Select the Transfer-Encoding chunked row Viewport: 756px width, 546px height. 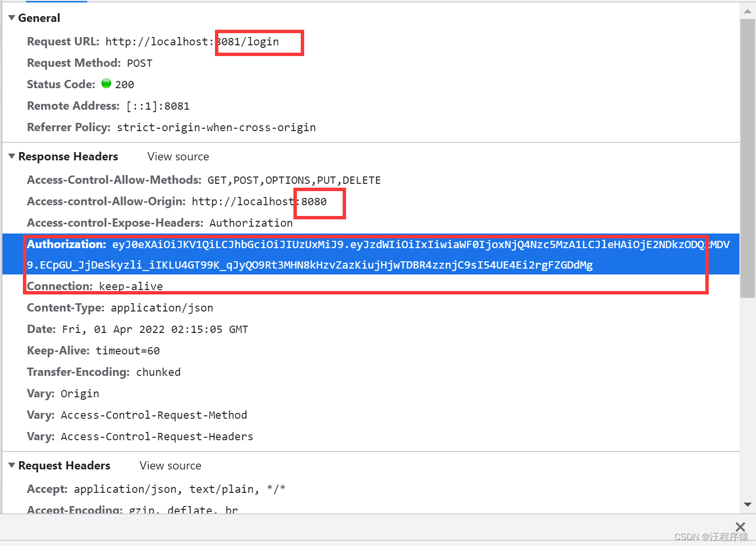coord(371,372)
